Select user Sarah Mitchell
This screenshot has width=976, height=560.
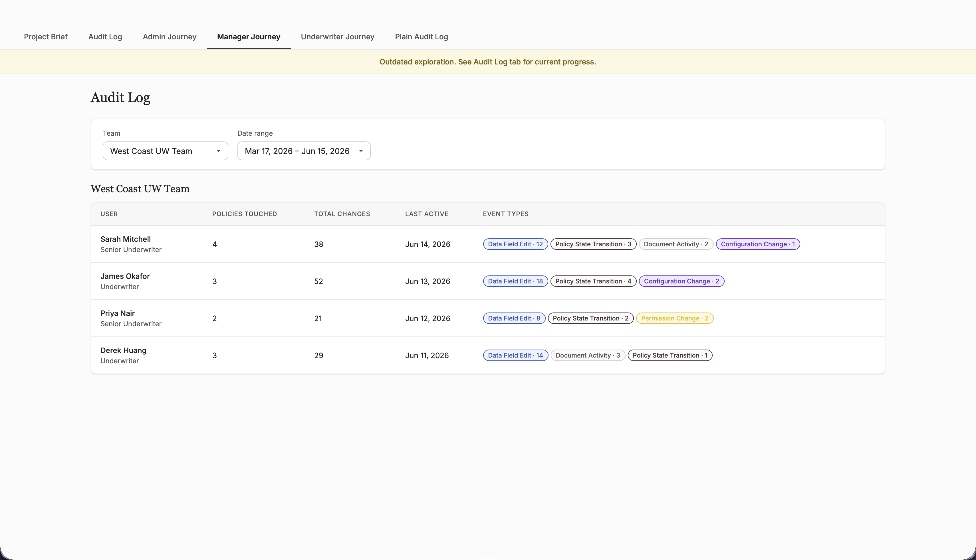(126, 239)
